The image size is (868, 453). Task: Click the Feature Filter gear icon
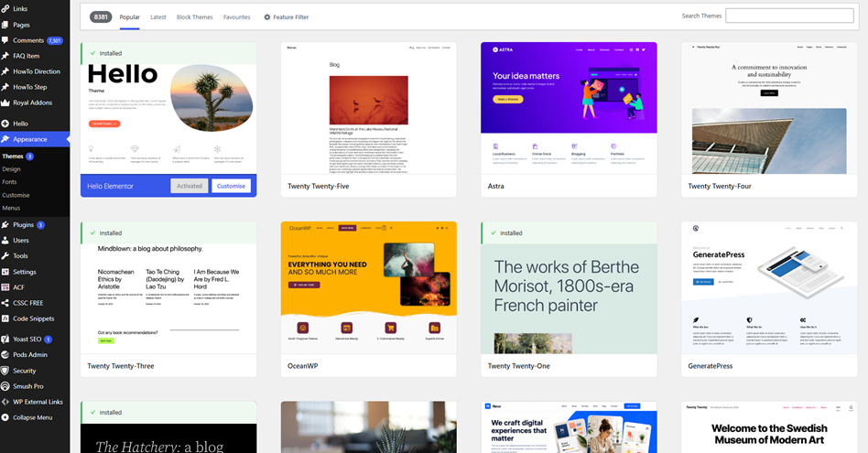[266, 17]
